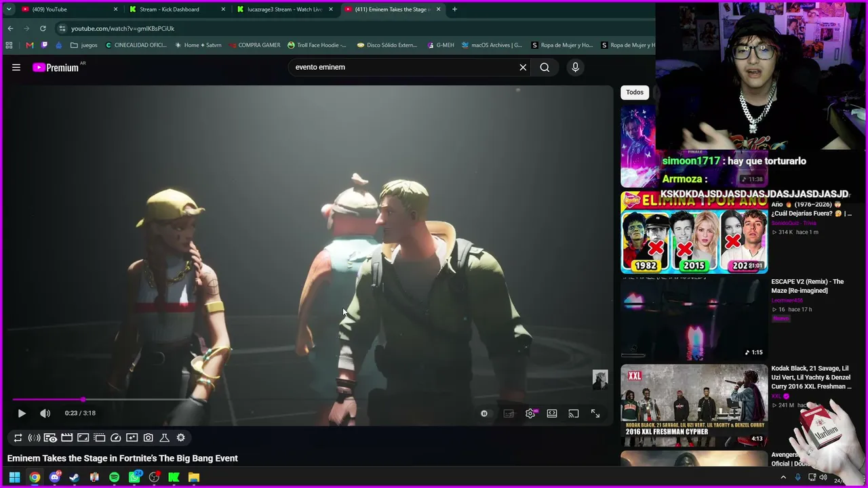
Task: Click the card-with-eye icon below player
Action: coord(50,438)
